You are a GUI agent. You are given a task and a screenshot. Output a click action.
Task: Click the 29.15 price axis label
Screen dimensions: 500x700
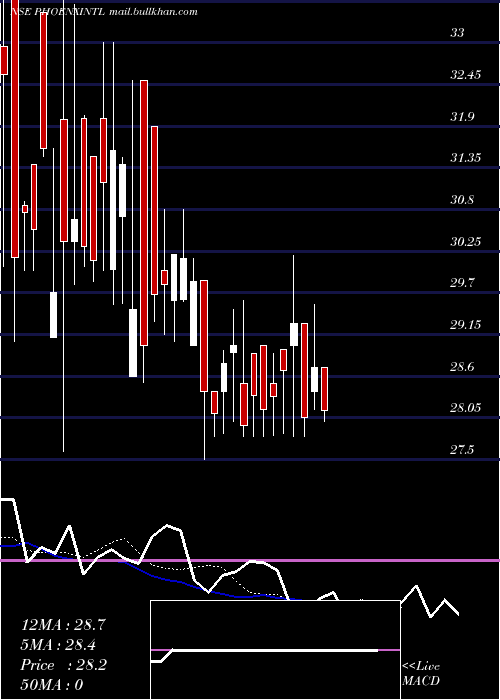click(466, 325)
